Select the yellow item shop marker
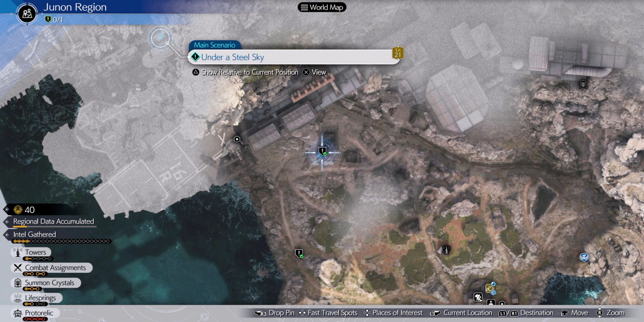 [490, 288]
